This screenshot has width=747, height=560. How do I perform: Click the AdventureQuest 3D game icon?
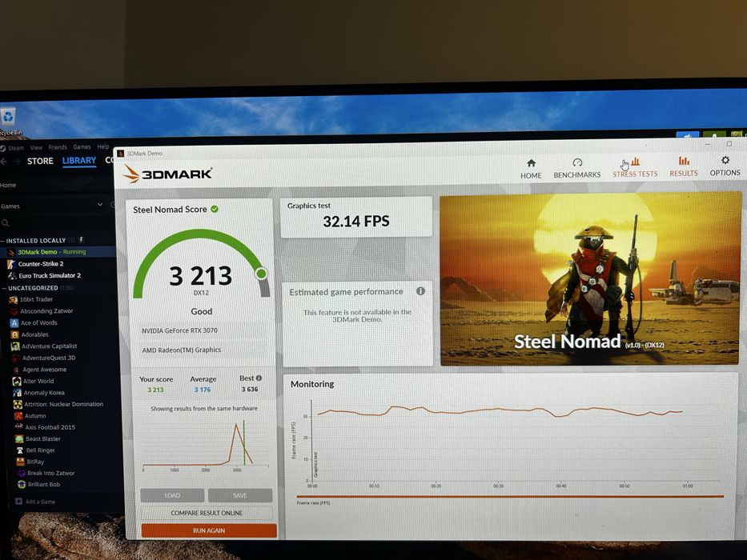(16, 358)
